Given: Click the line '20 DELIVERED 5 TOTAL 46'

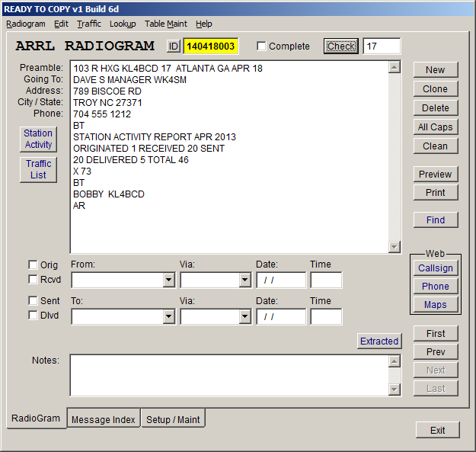Looking at the screenshot, I should coord(130,160).
